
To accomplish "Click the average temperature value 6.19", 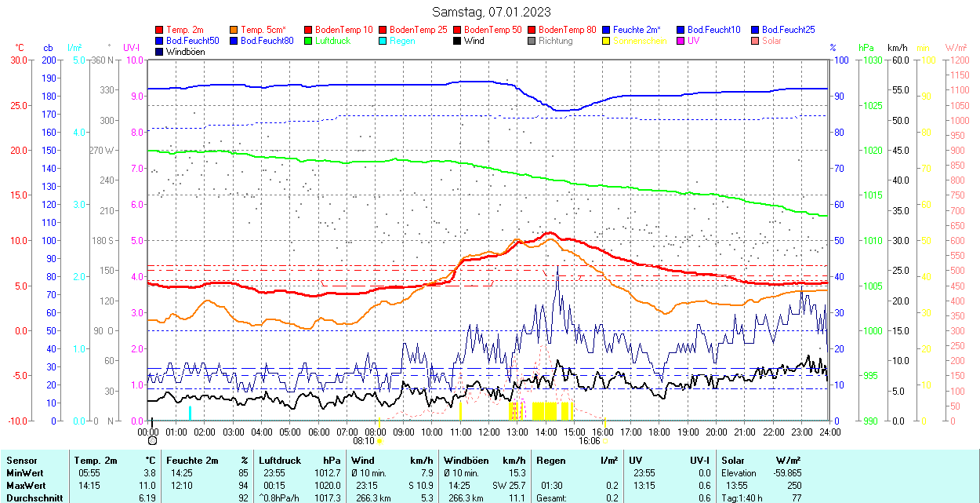I will [147, 498].
